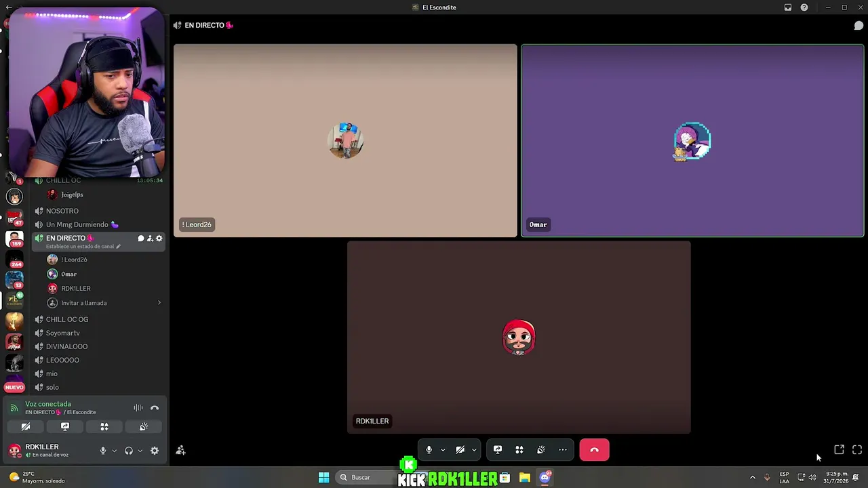Toggle noise suppression in the voice panel
Viewport: 868px width, 488px height.
point(138,408)
